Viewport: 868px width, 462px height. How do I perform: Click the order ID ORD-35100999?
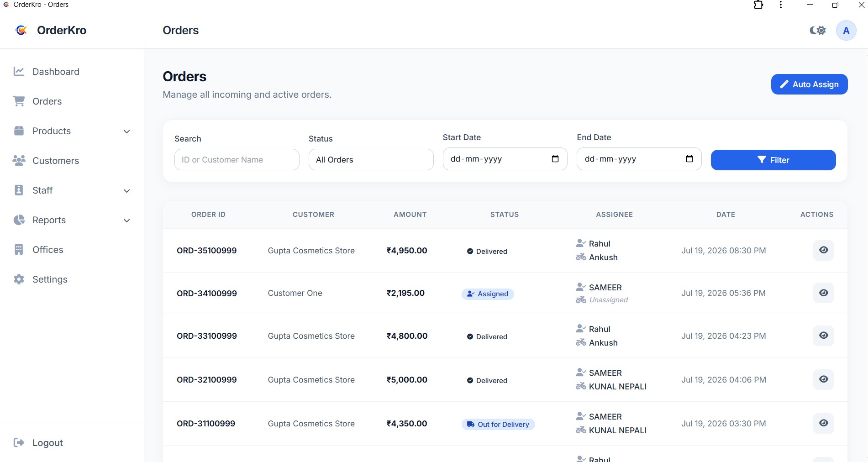click(207, 251)
